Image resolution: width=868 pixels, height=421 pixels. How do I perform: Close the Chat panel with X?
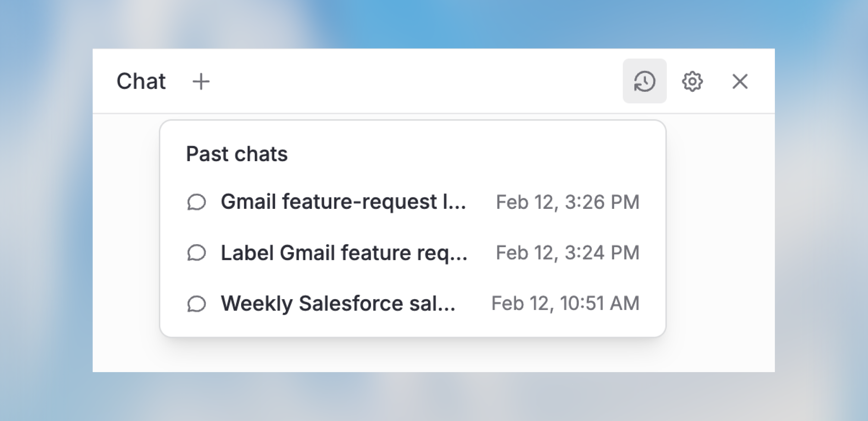pos(740,81)
